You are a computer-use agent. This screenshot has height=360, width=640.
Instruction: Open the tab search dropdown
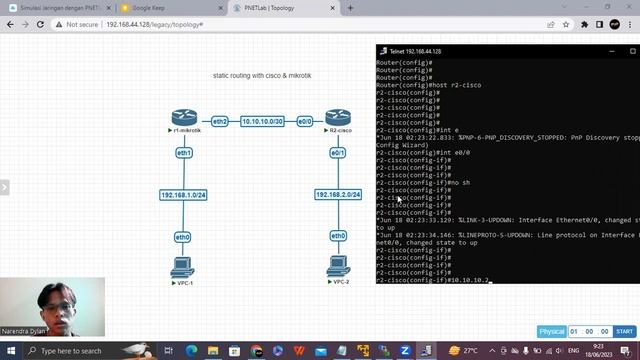pos(564,7)
